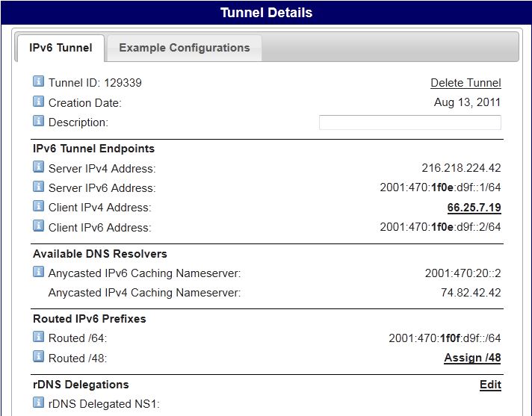532x416 pixels.
Task: Click info icon beside Routed /64
Action: click(x=39, y=338)
